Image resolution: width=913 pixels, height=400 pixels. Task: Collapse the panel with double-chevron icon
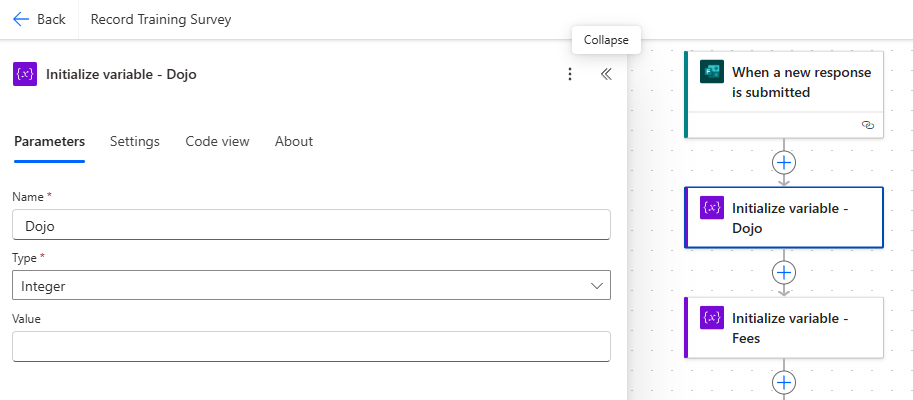[606, 74]
